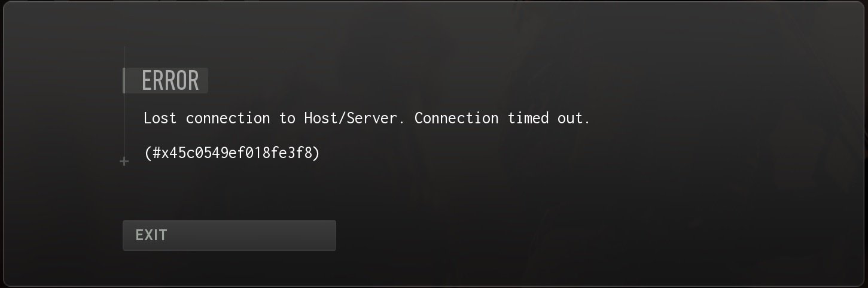Image resolution: width=868 pixels, height=288 pixels.
Task: Click the word "connection" after "Lost"
Action: coord(228,119)
